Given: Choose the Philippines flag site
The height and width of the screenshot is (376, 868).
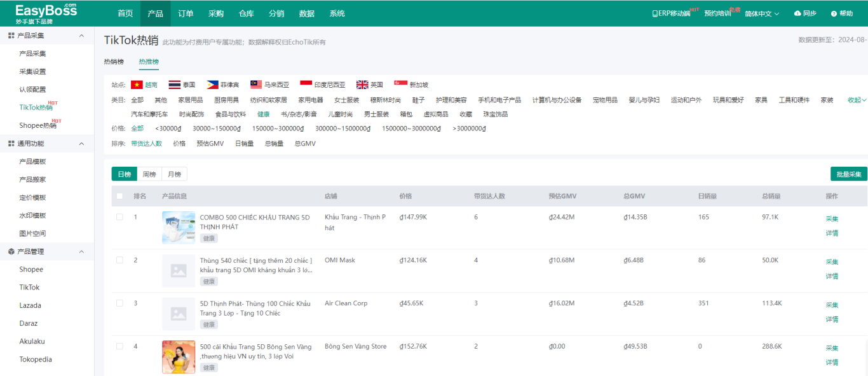Looking at the screenshot, I should [x=213, y=85].
